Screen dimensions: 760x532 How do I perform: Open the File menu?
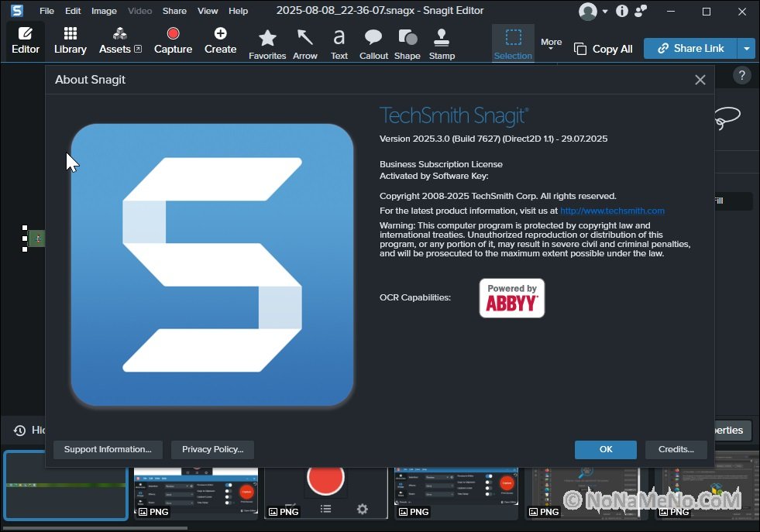pos(46,11)
